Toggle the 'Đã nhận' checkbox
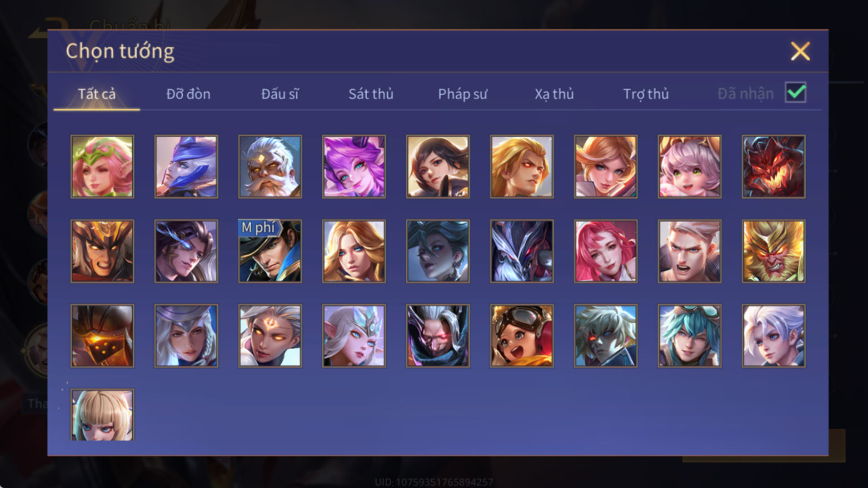Viewport: 868px width, 488px height. tap(795, 92)
